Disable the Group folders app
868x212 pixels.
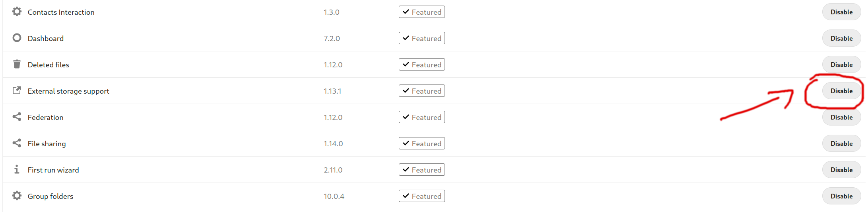[x=841, y=196]
